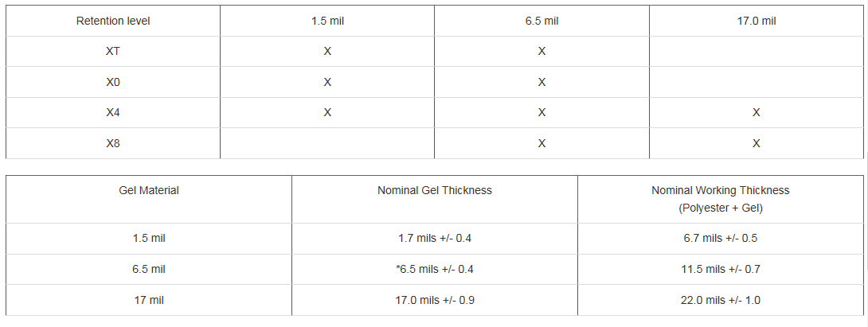868x327 pixels.
Task: Click the empty X8 cell under 1.5 mil
Action: click(x=327, y=143)
